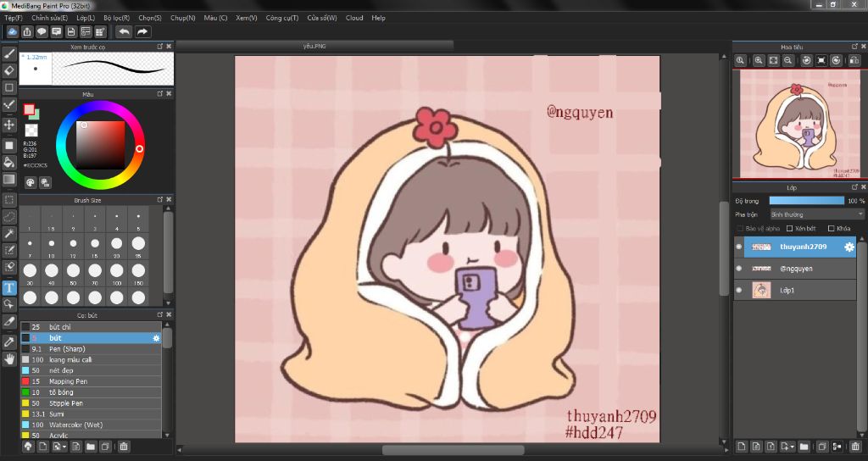Rotate canvas right in navigator
This screenshot has width=868, height=461.
tap(837, 60)
